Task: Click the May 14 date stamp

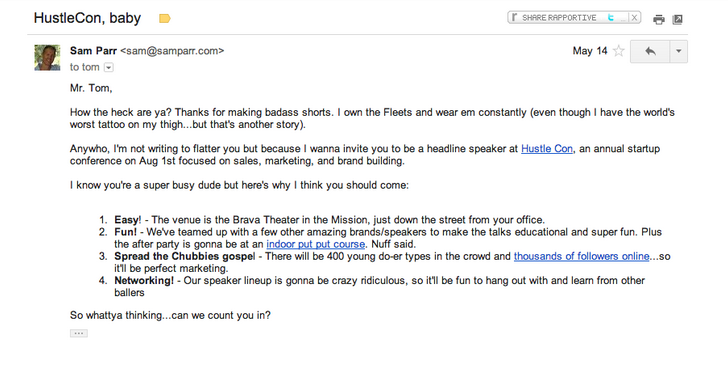Action: pyautogui.click(x=590, y=51)
